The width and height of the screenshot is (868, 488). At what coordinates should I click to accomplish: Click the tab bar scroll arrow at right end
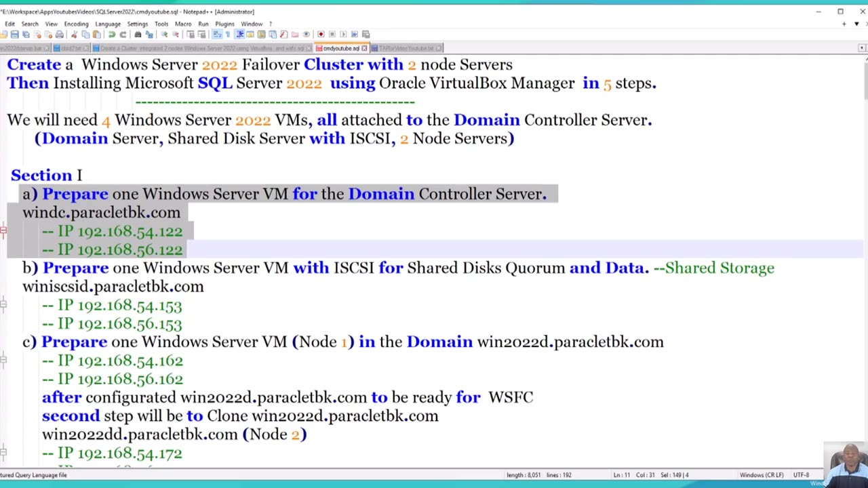pos(862,48)
